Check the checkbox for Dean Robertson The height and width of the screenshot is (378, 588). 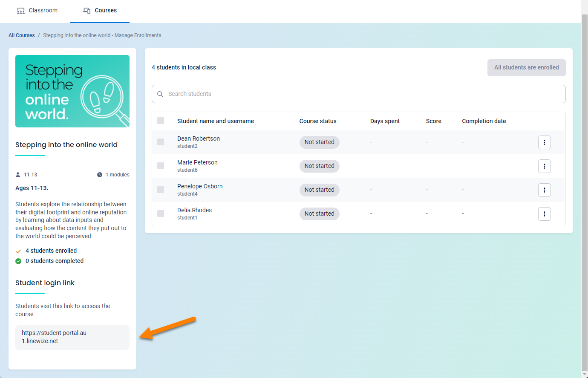pos(161,142)
